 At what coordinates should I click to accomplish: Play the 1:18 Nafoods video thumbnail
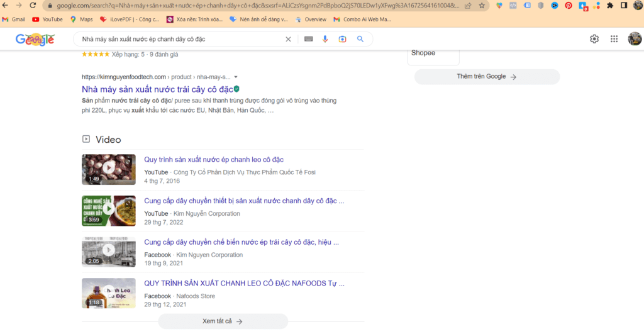pyautogui.click(x=108, y=293)
